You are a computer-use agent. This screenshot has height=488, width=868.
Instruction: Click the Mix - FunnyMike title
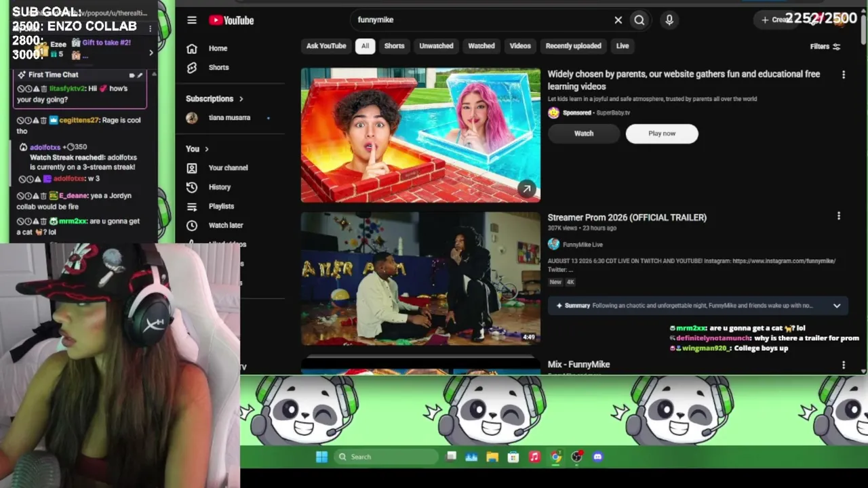tap(579, 365)
